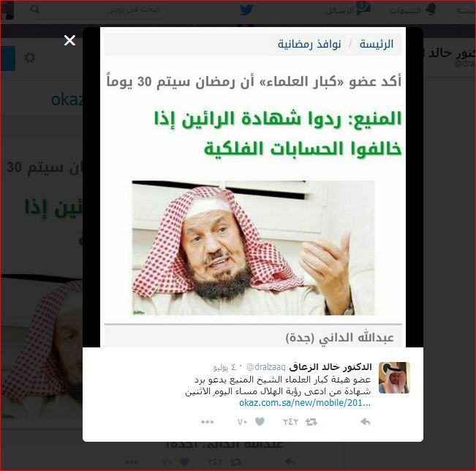Click the like heart on background tweet
Viewport: 476px width, 471px height.
tap(184, 462)
